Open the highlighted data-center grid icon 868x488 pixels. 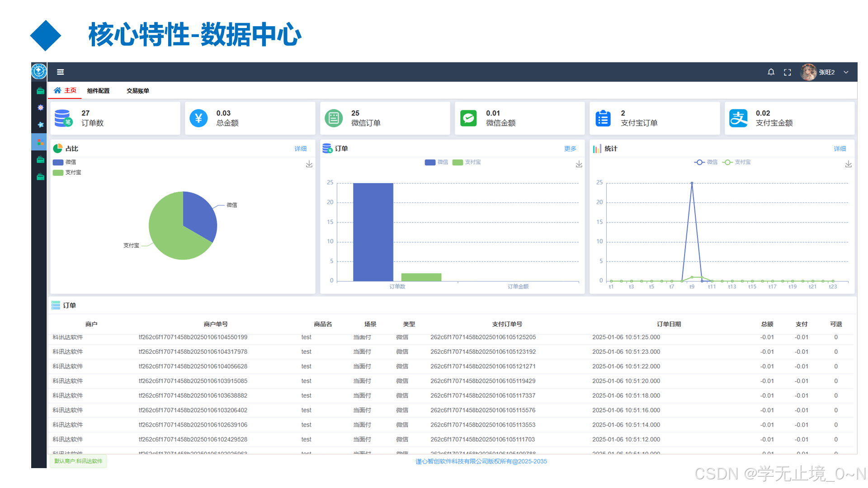coord(40,142)
